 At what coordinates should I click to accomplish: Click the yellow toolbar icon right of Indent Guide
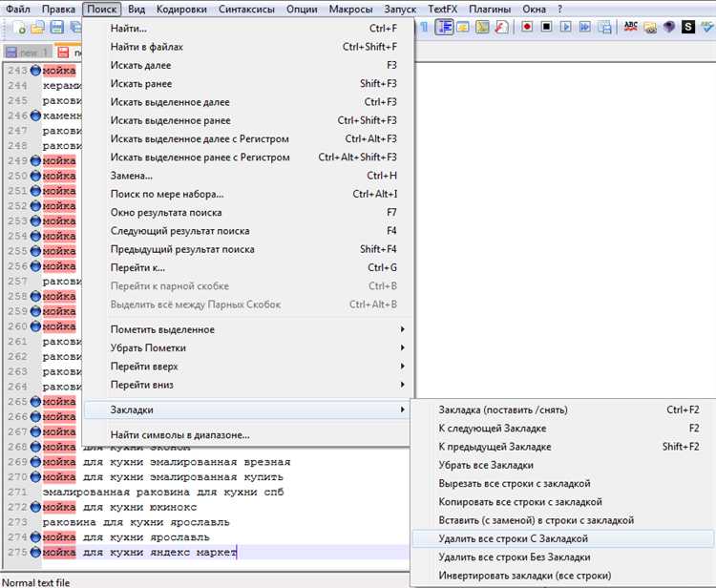[x=463, y=28]
